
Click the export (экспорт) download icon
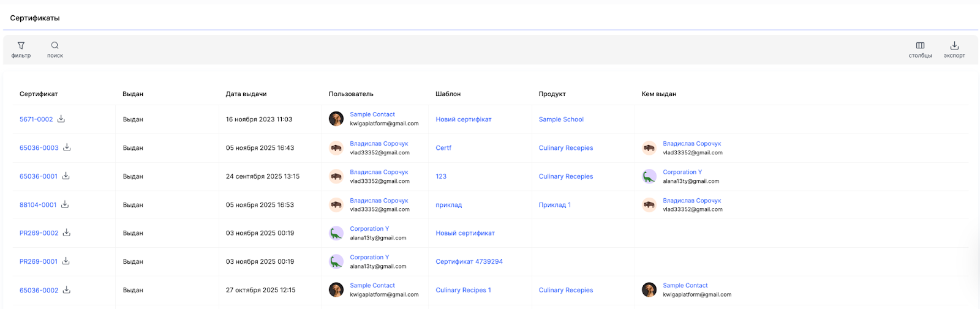coord(954,46)
